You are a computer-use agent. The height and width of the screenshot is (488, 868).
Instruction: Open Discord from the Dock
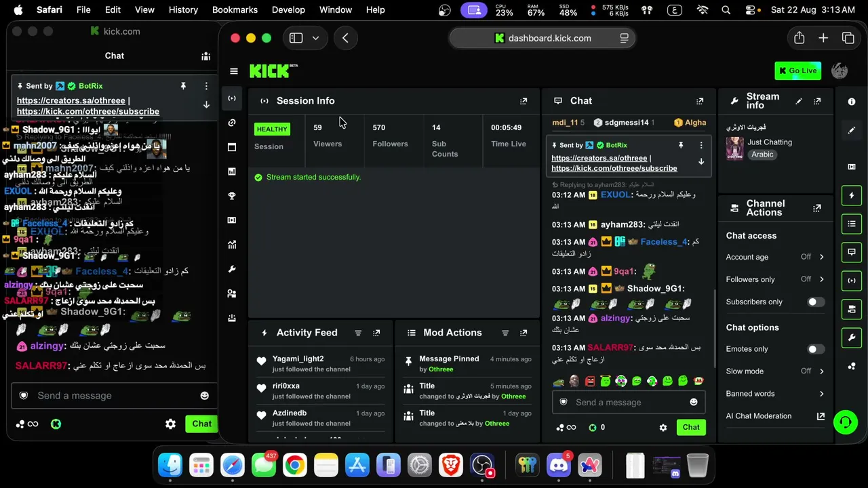click(559, 466)
